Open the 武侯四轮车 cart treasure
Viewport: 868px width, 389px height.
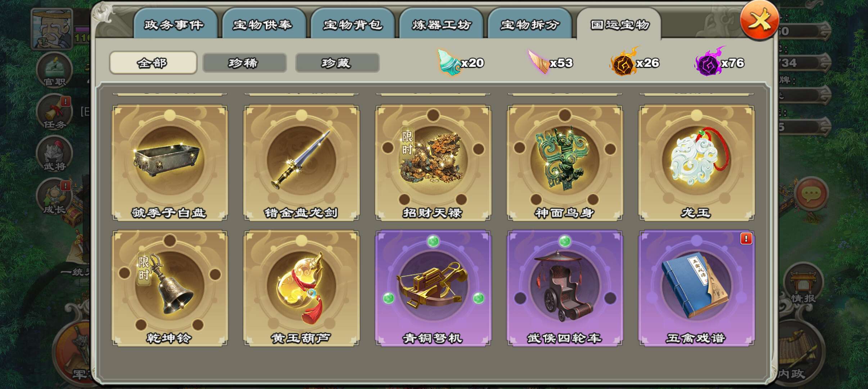[x=565, y=289]
